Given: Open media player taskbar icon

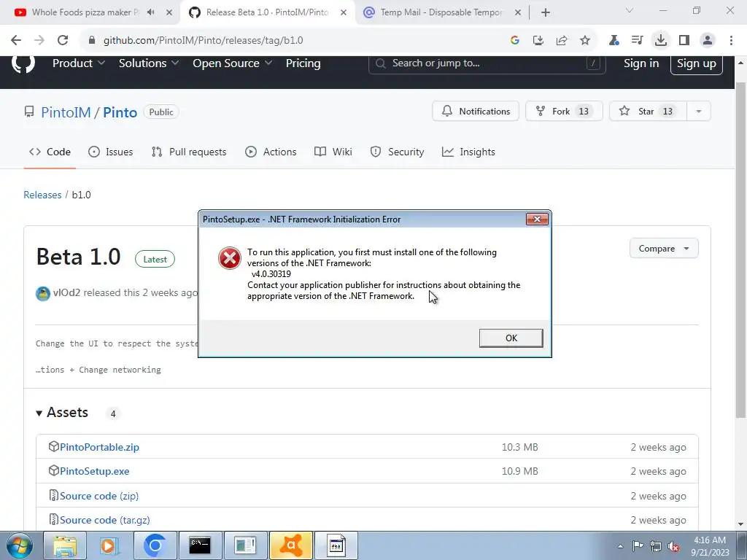Looking at the screenshot, I should (109, 545).
